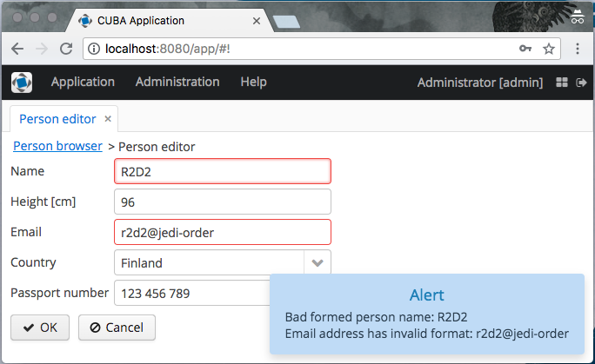
Task: Reload the page with the refresh icon
Action: coord(66,49)
